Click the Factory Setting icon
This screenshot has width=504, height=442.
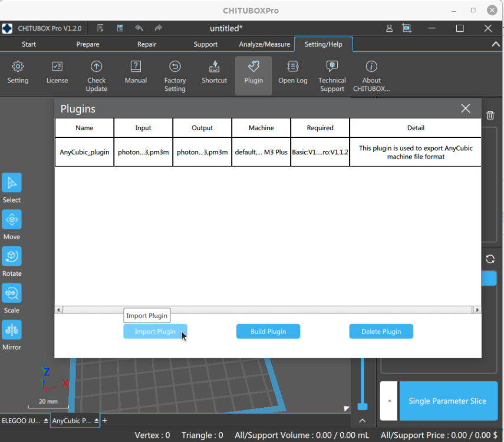click(175, 67)
